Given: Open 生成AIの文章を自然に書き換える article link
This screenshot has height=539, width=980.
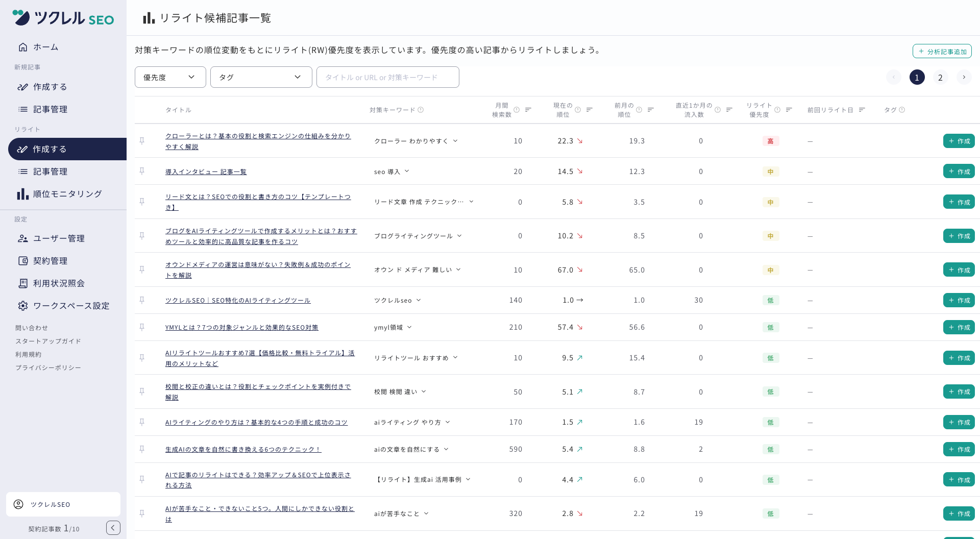Looking at the screenshot, I should click(x=243, y=449).
